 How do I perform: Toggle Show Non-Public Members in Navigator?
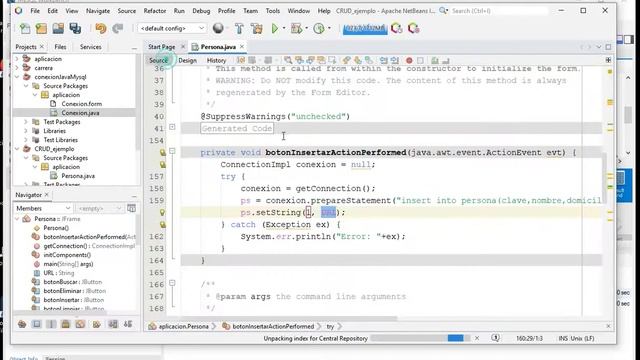(65, 324)
